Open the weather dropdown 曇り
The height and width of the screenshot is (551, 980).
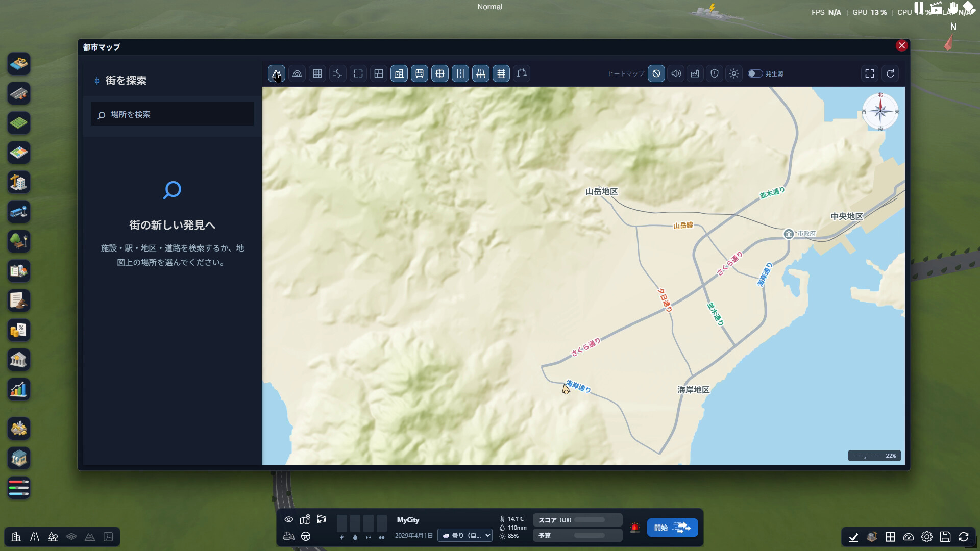tap(464, 535)
